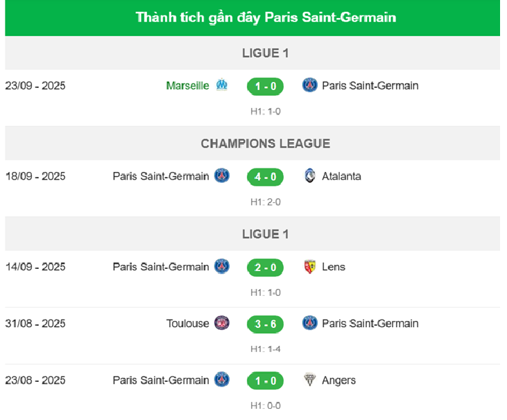The width and height of the screenshot is (507, 420).
Task: Select the first LIGUE 1 section header
Action: coord(266,53)
